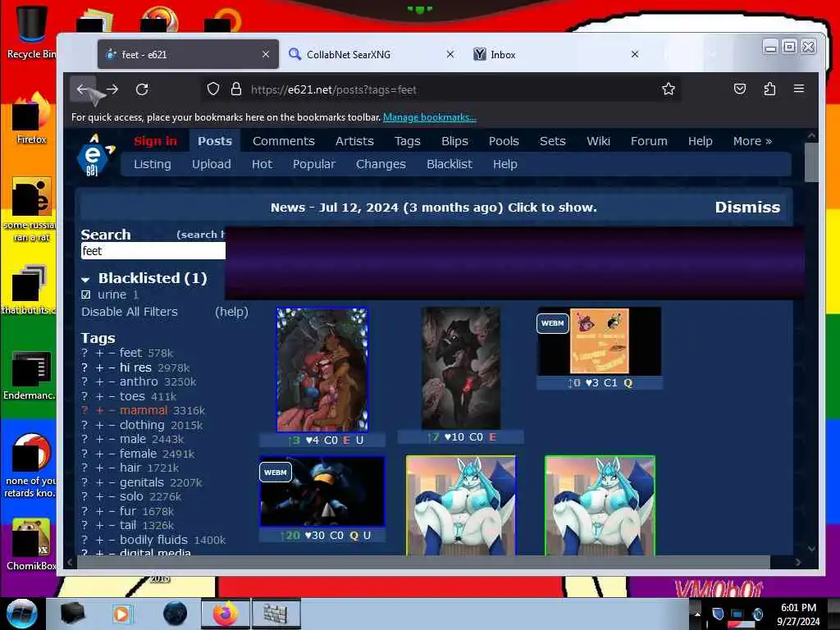
Task: Click the browser URL address bar
Action: coord(441,89)
